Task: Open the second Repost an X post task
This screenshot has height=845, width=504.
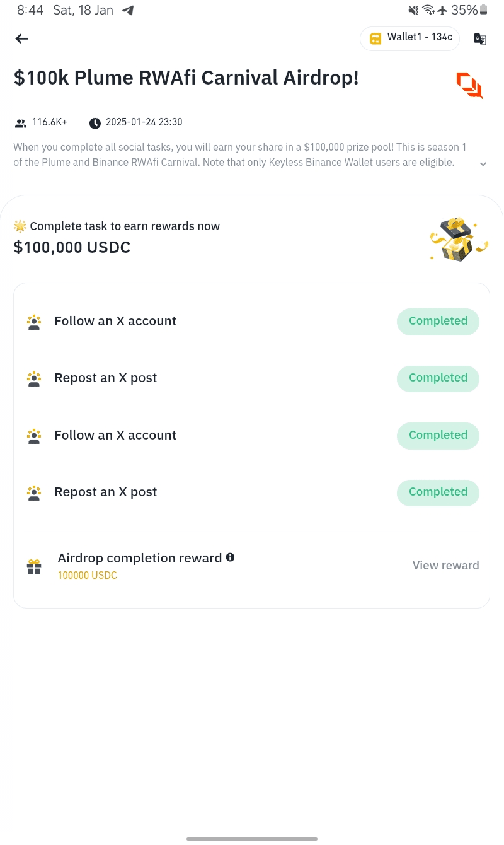Action: pyautogui.click(x=106, y=492)
